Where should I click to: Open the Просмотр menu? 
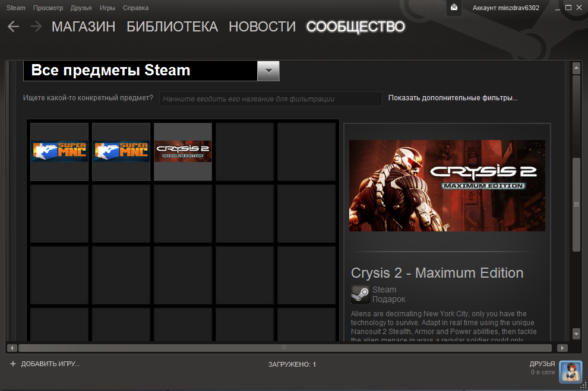[x=48, y=8]
